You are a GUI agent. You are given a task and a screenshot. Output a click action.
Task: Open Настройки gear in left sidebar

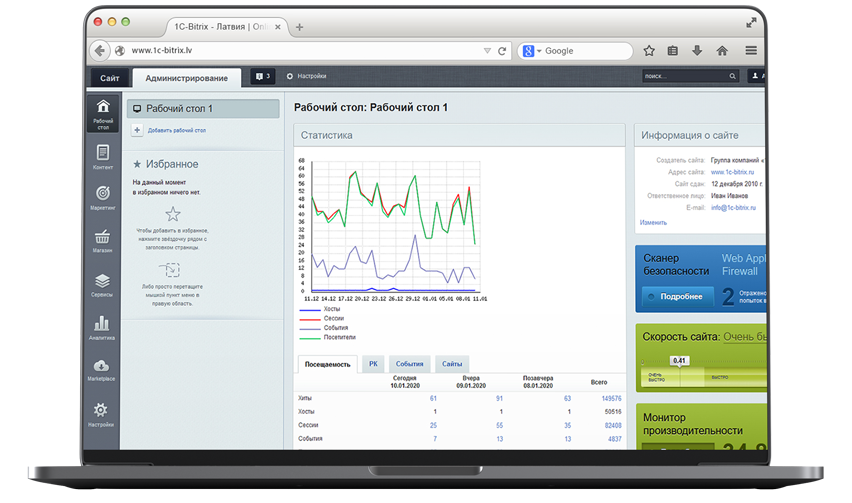point(102,413)
